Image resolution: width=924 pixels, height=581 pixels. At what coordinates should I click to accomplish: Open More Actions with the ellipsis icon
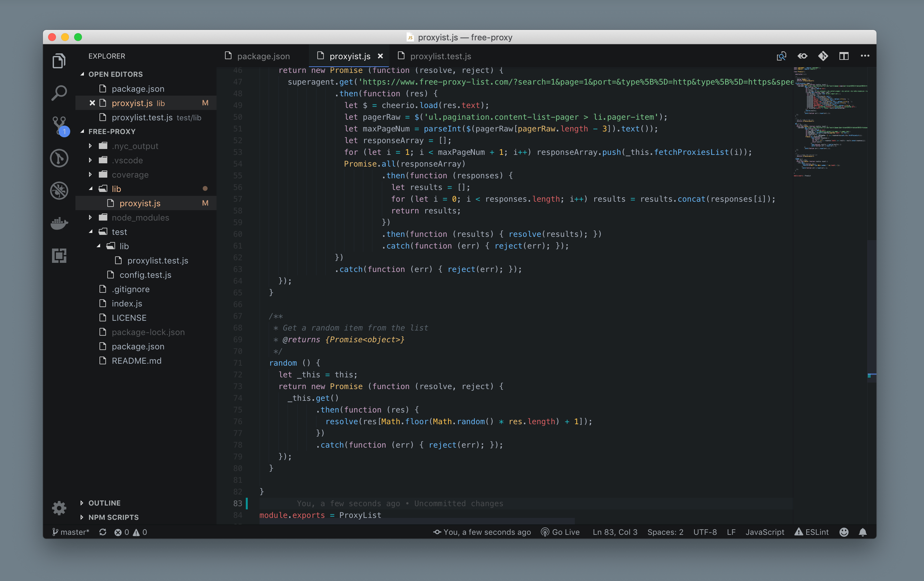(x=865, y=56)
